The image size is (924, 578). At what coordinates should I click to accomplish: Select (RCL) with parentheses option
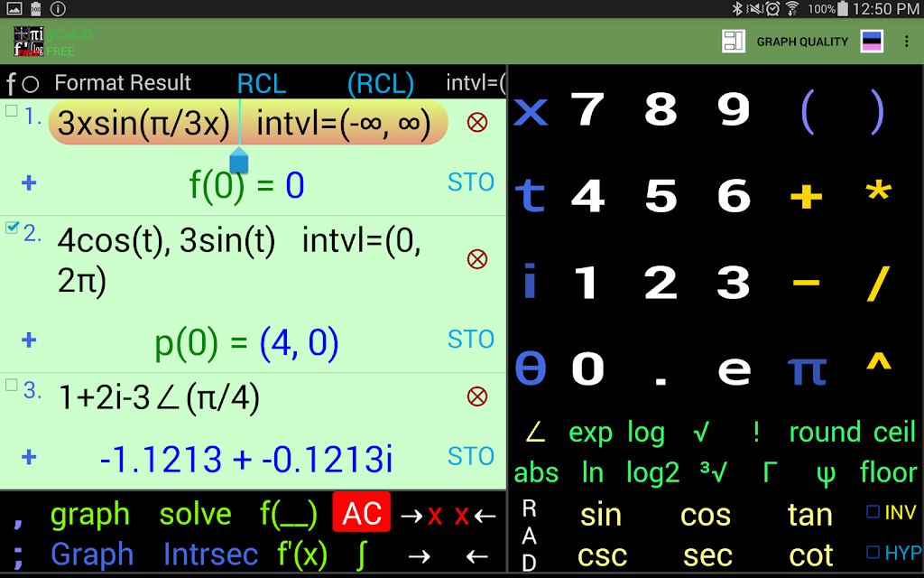381,84
